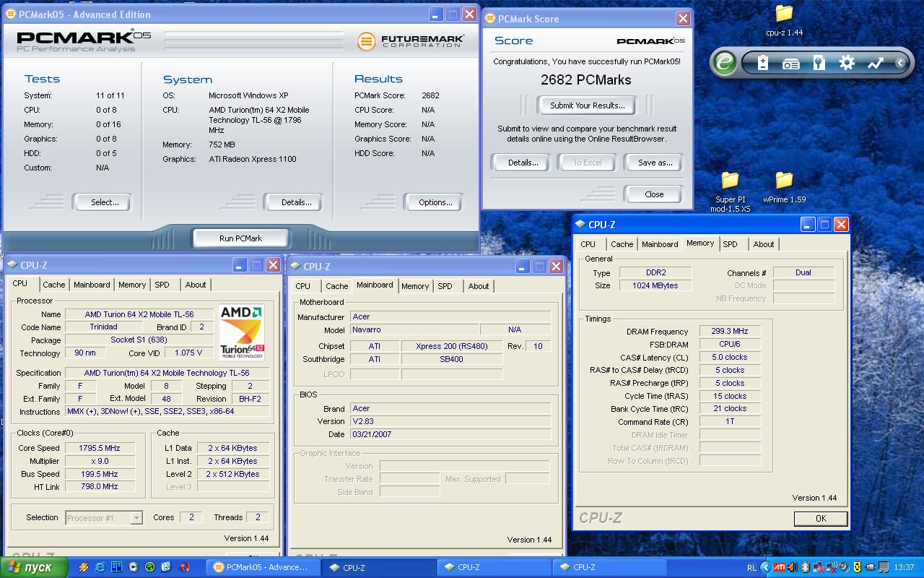Open the projector presentation icon in Acer toolbar
924x578 pixels.
[x=791, y=64]
